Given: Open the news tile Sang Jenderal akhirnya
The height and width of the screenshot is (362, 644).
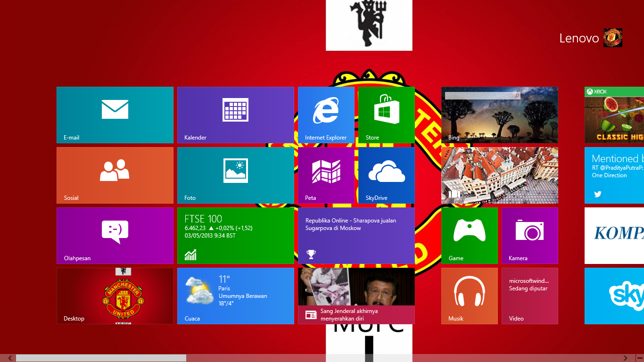Looking at the screenshot, I should (x=356, y=296).
